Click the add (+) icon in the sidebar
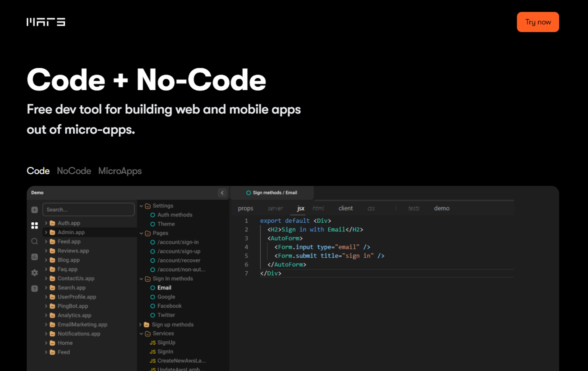Viewport: 588px width, 371px height. 34,209
